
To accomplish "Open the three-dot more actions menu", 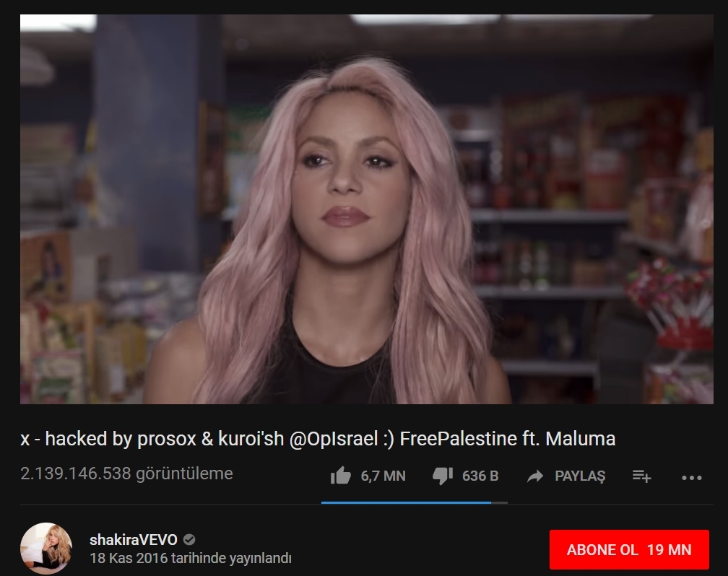I will [x=691, y=478].
